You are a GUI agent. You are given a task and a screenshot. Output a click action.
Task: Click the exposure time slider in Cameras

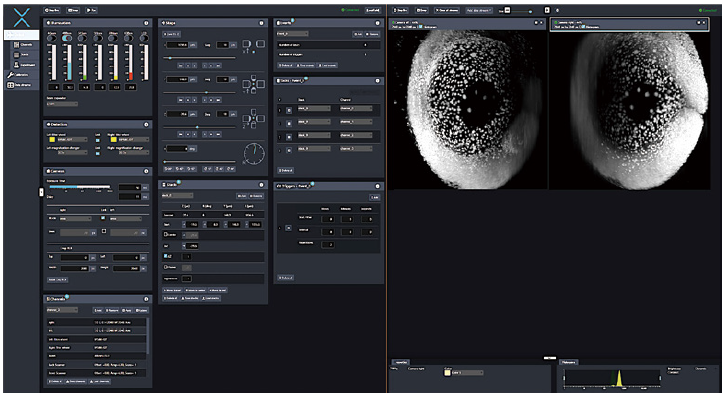tap(80, 187)
